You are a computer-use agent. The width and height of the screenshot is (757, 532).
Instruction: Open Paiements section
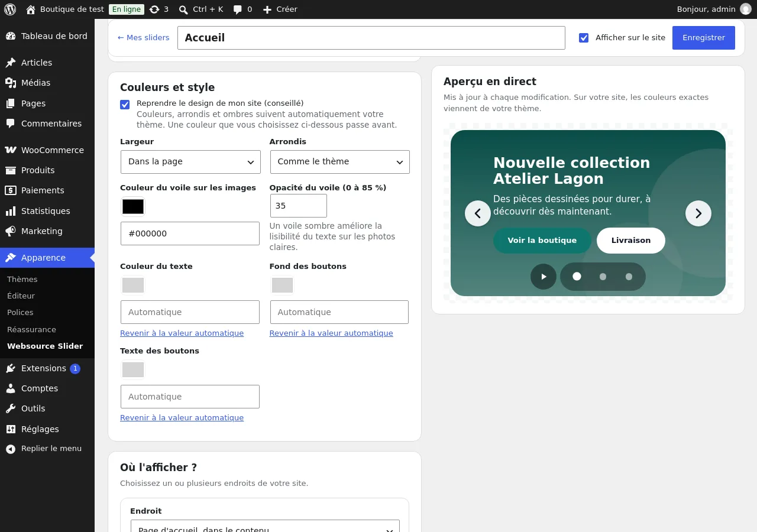tap(47, 190)
